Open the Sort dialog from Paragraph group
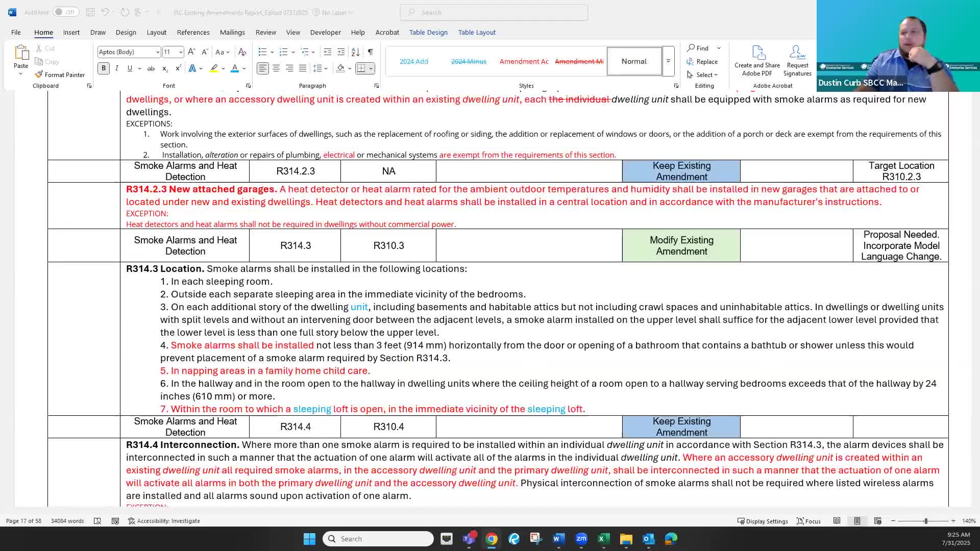The width and height of the screenshot is (980, 551). pyautogui.click(x=354, y=52)
